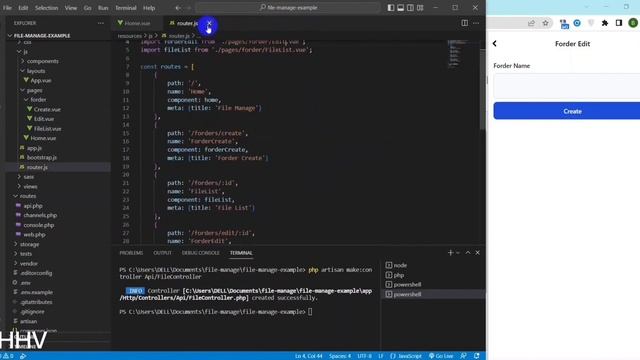This screenshot has height=360, width=640.
Task: Expand the components folder
Action: 42,61
